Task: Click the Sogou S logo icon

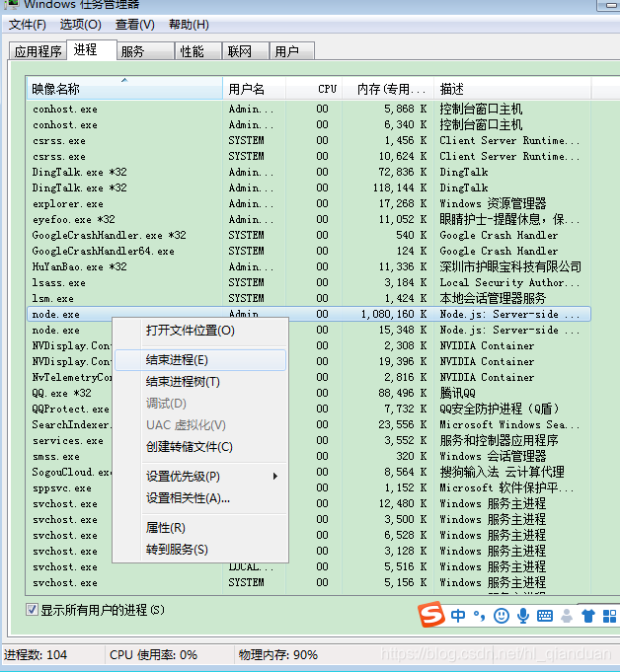Action: pyautogui.click(x=431, y=615)
